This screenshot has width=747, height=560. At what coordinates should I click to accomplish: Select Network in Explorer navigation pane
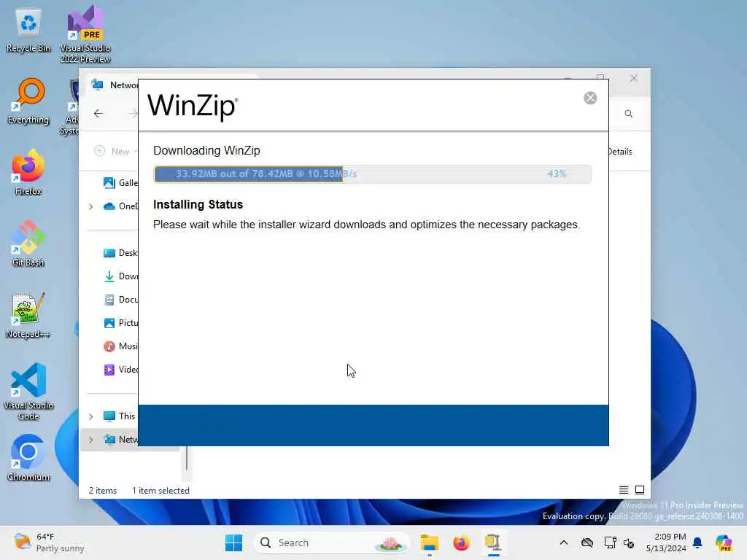(x=120, y=440)
